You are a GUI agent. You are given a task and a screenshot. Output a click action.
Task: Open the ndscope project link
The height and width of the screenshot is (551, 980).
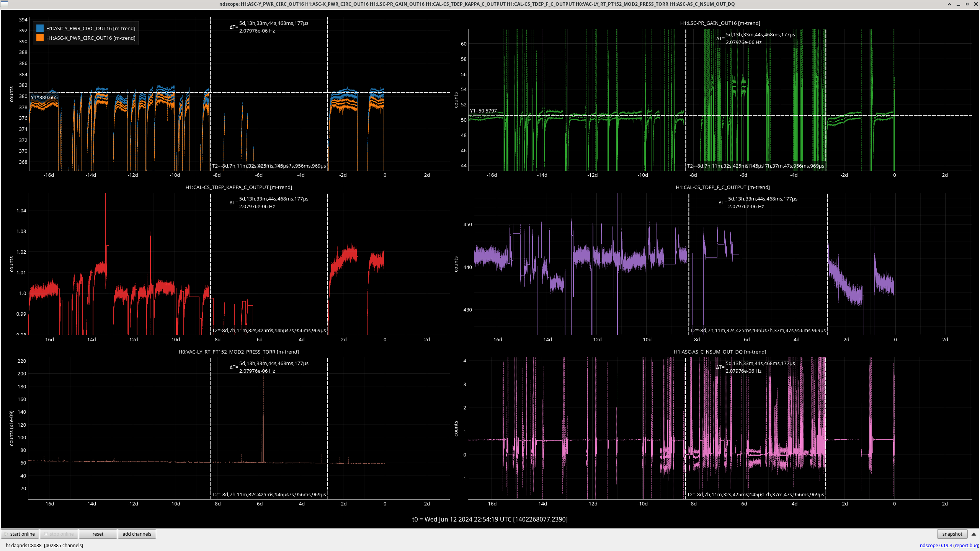[x=929, y=545]
